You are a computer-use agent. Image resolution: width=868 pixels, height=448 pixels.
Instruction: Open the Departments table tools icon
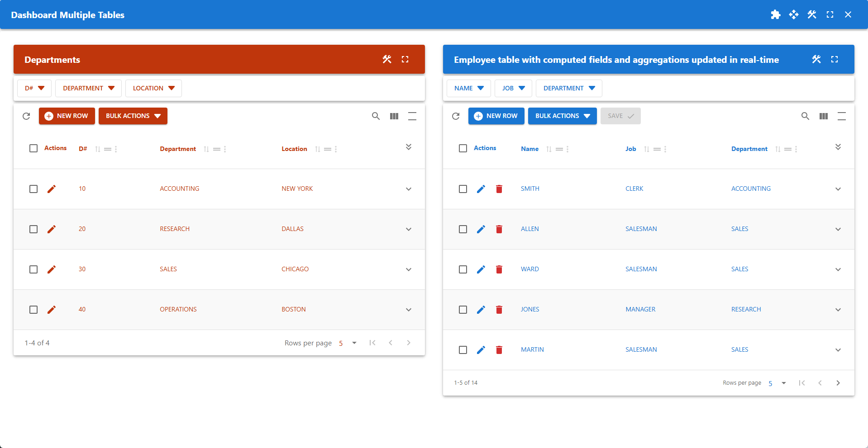tap(386, 59)
